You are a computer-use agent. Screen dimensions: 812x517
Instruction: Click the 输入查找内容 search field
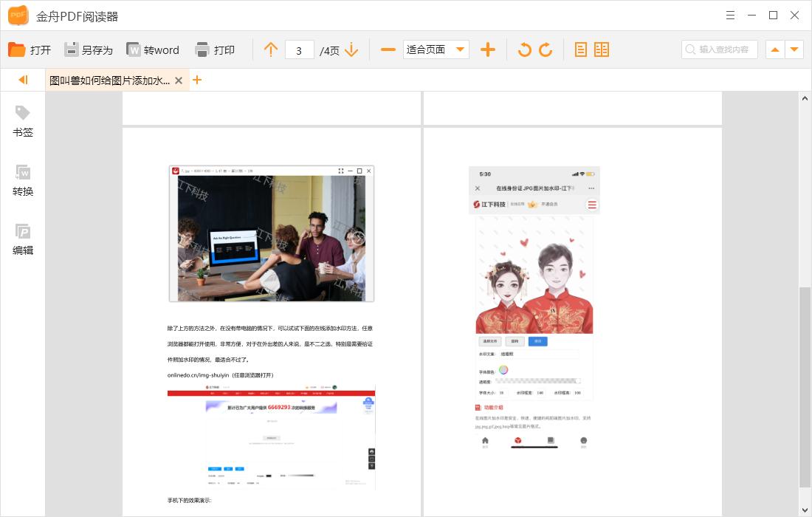[720, 49]
